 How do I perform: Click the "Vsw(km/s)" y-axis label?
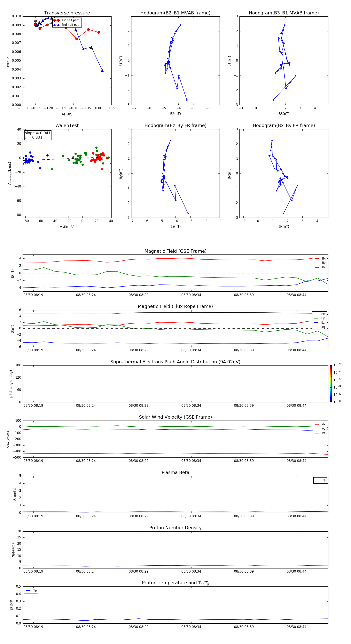(8, 439)
